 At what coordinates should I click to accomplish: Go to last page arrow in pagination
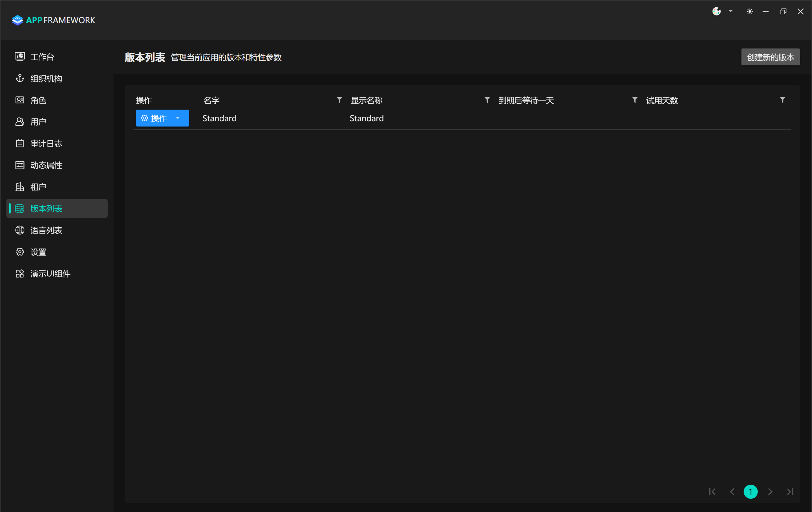click(790, 492)
